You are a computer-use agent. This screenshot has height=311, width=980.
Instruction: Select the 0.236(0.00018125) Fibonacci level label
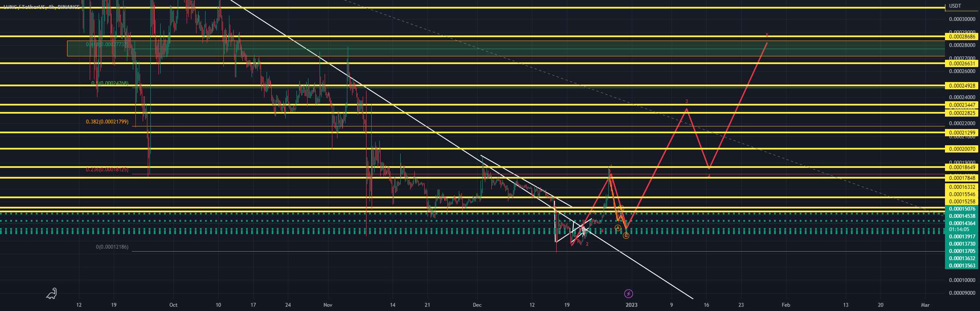click(x=107, y=170)
